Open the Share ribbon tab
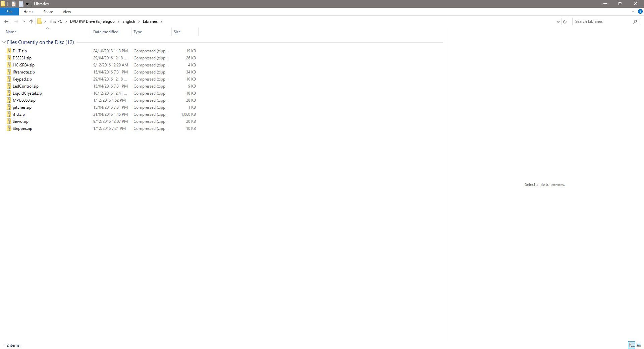Viewport: 644px width, 349px height. coord(48,12)
